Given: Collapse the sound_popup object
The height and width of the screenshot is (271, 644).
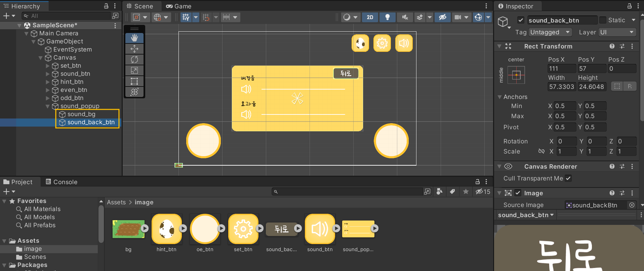Looking at the screenshot, I should tap(48, 106).
